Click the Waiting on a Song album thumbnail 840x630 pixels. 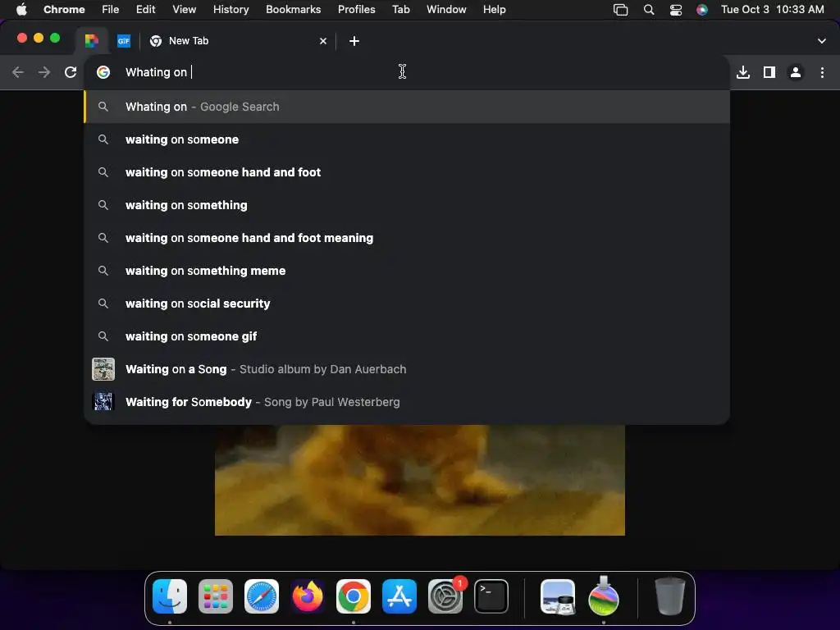click(103, 369)
